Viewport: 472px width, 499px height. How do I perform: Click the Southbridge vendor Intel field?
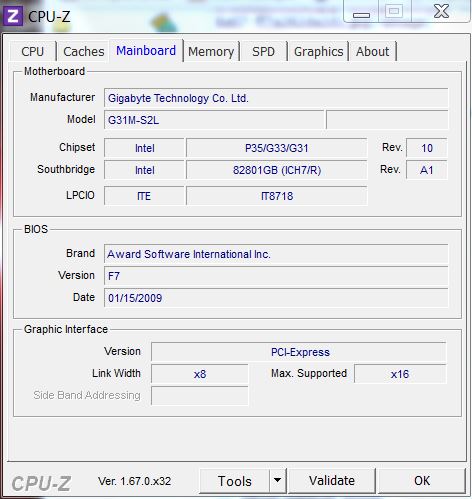(144, 170)
